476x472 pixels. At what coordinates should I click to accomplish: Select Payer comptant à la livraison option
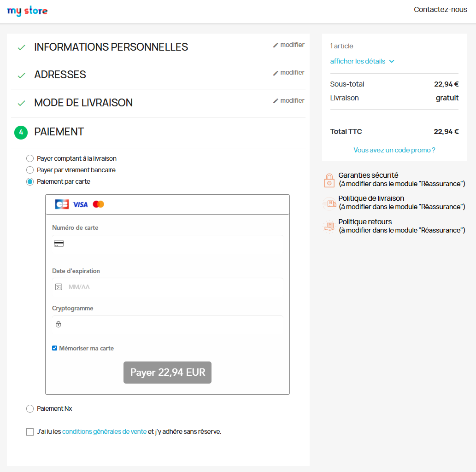(x=30, y=158)
